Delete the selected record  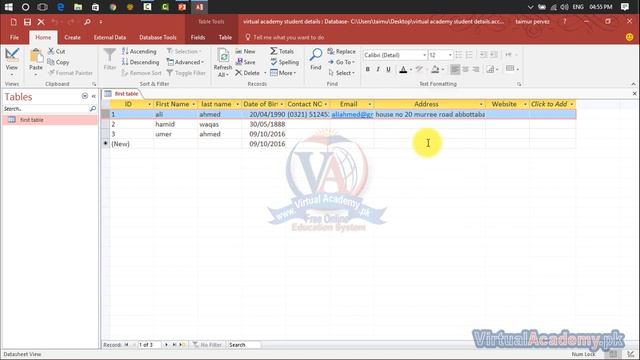[x=247, y=73]
